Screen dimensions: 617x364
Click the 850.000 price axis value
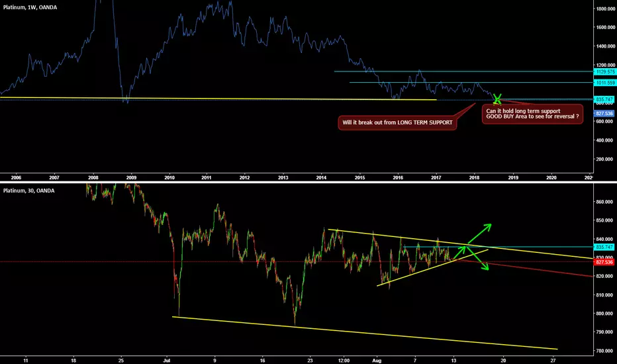tap(605, 220)
